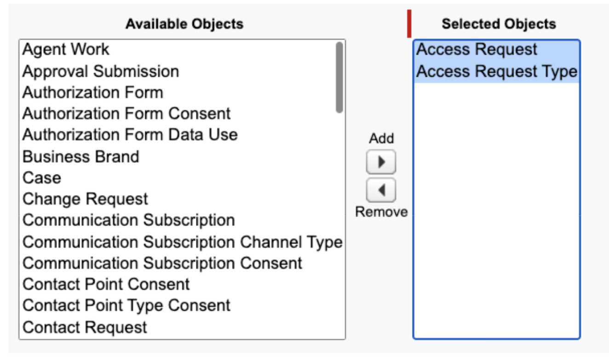Click the Remove arrow icon

click(x=380, y=190)
